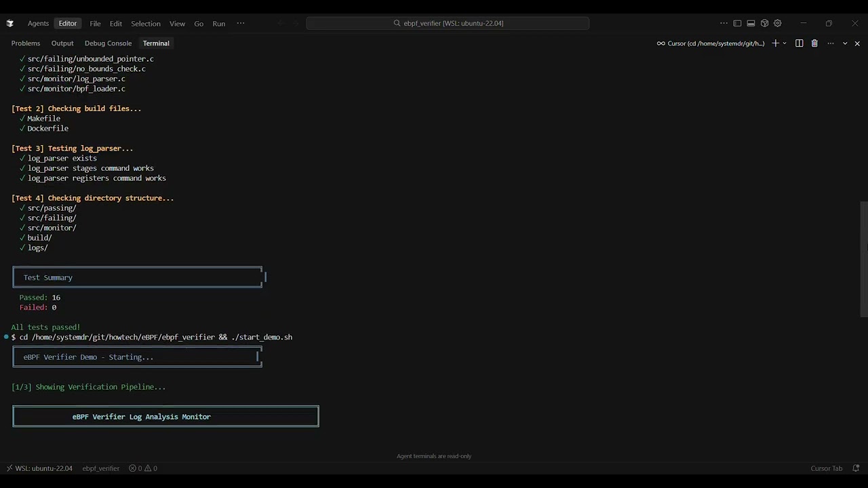This screenshot has height=488, width=868.
Task: Open the Edit menu
Action: [116, 23]
